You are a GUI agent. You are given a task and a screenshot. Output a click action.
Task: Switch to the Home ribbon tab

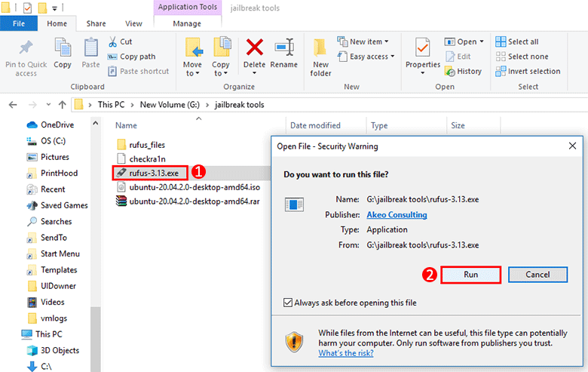click(x=57, y=23)
